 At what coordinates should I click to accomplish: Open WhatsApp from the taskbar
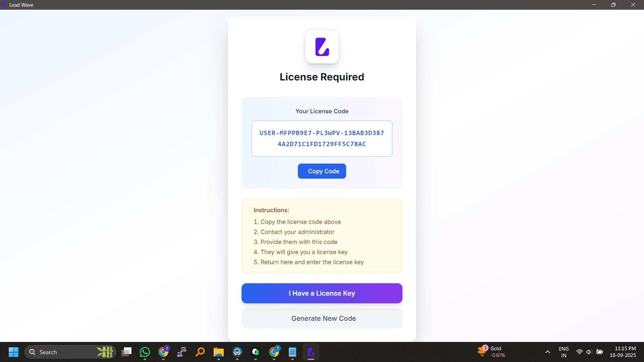tap(145, 352)
